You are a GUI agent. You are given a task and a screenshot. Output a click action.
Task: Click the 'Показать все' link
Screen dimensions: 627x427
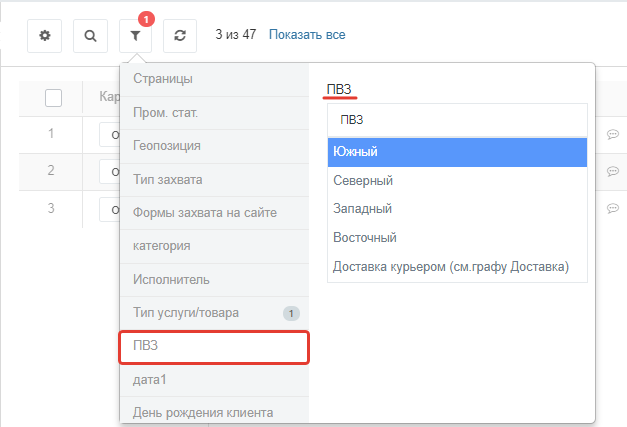tap(307, 35)
